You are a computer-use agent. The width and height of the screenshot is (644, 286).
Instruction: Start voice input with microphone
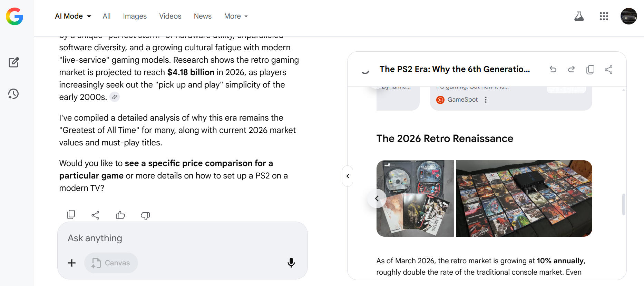click(x=291, y=263)
